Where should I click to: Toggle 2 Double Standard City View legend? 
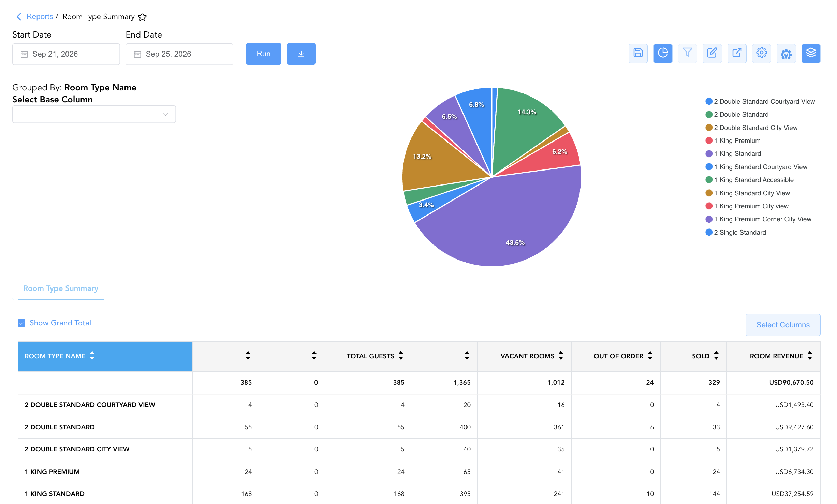click(751, 128)
